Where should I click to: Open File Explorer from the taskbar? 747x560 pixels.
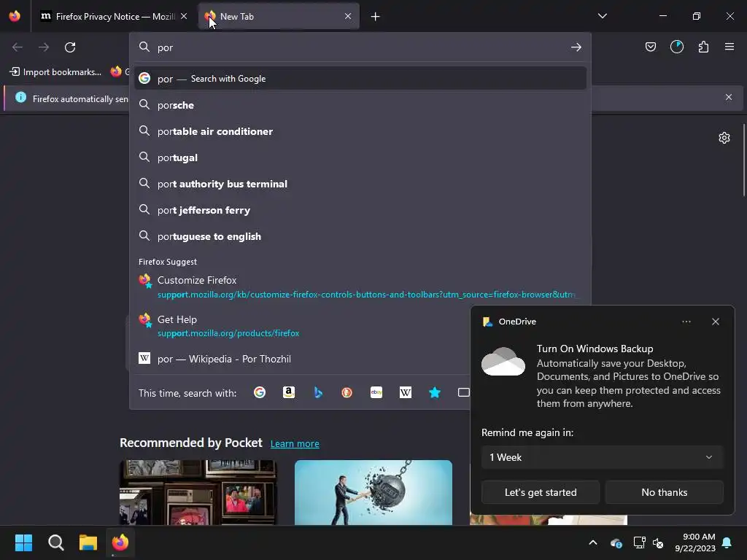coord(88,542)
